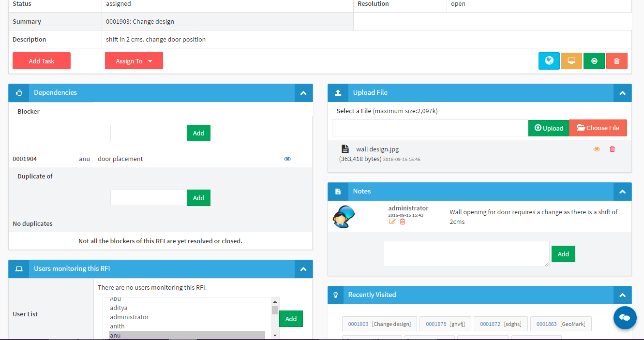Collapse the Users monitoring this RFI panel
This screenshot has width=644, height=340.
point(303,269)
